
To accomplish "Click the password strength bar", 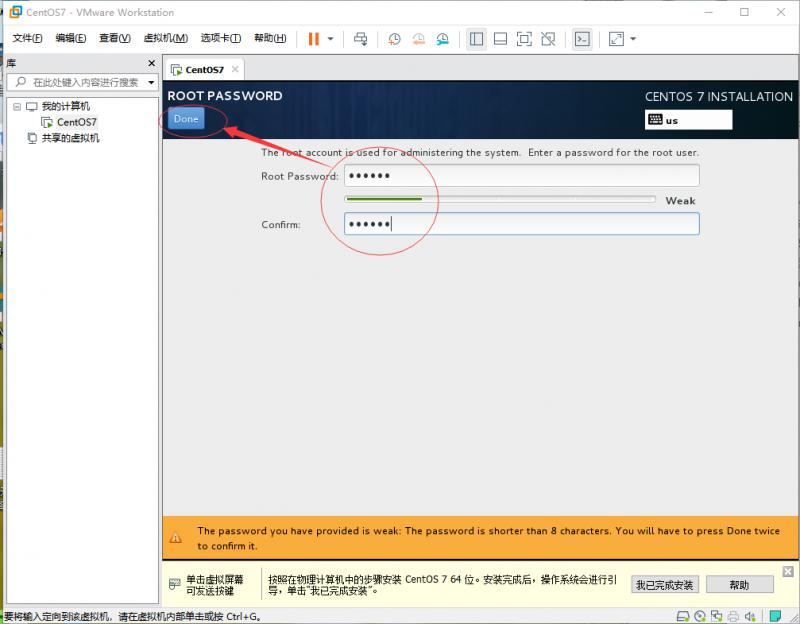I will 500,199.
